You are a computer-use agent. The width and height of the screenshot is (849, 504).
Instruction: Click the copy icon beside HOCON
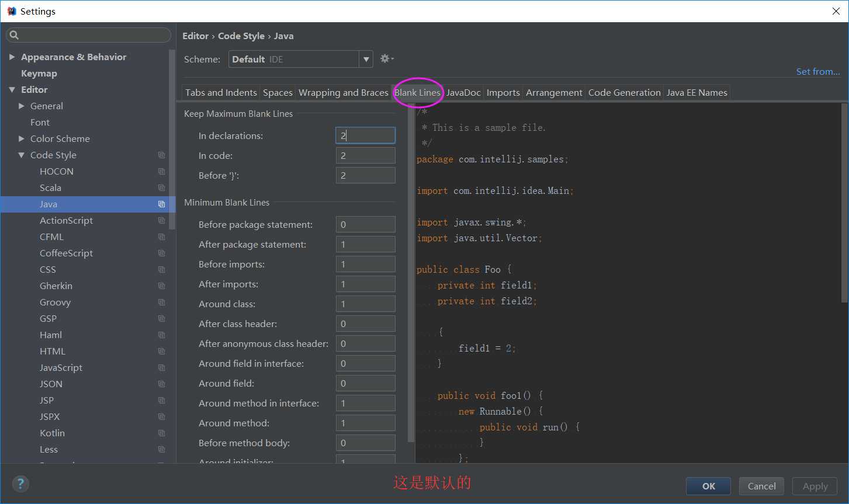[x=162, y=172]
